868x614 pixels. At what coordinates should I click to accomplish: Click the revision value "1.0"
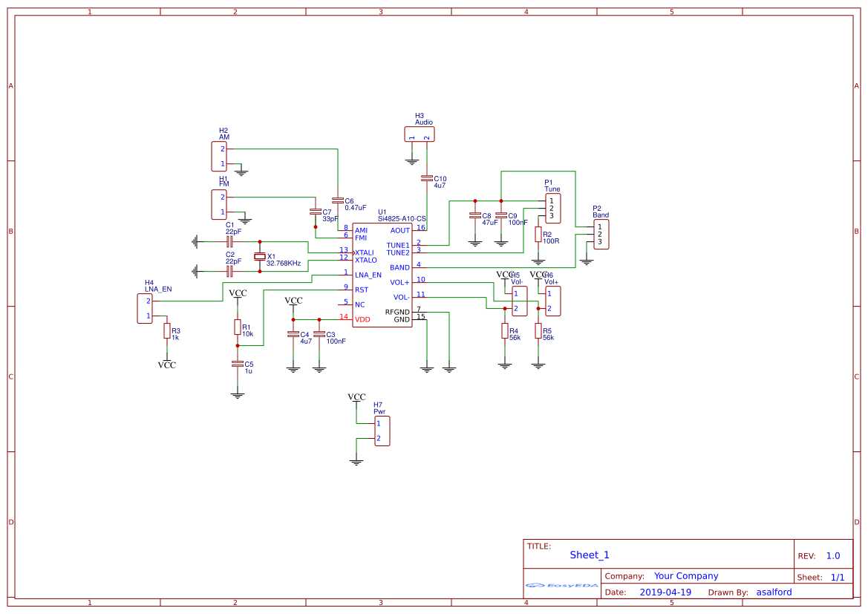pyautogui.click(x=833, y=556)
